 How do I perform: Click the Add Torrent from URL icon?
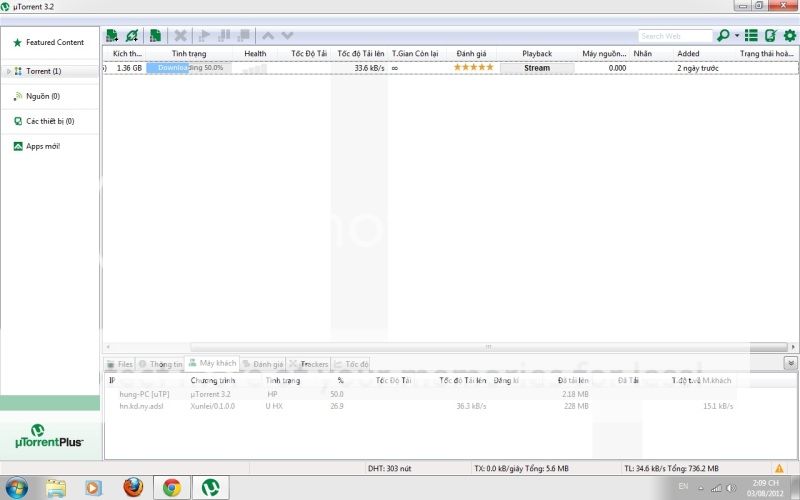132,36
